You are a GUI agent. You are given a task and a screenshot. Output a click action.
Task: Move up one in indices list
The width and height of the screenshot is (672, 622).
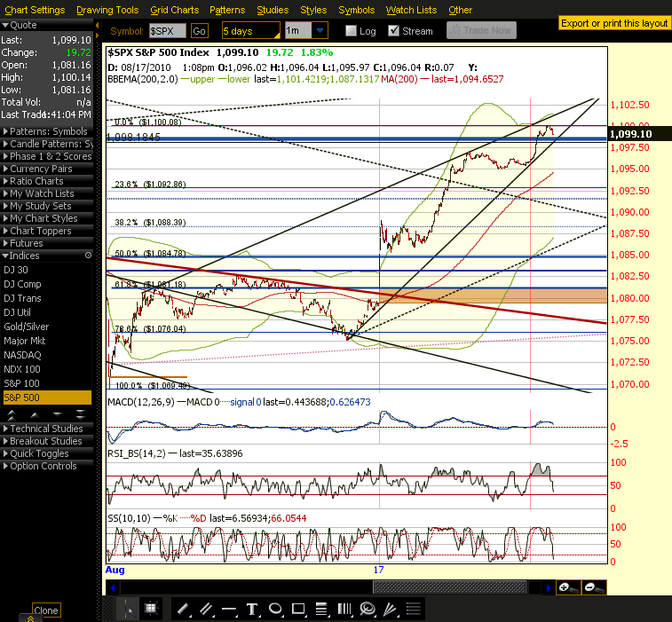pyautogui.click(x=36, y=414)
